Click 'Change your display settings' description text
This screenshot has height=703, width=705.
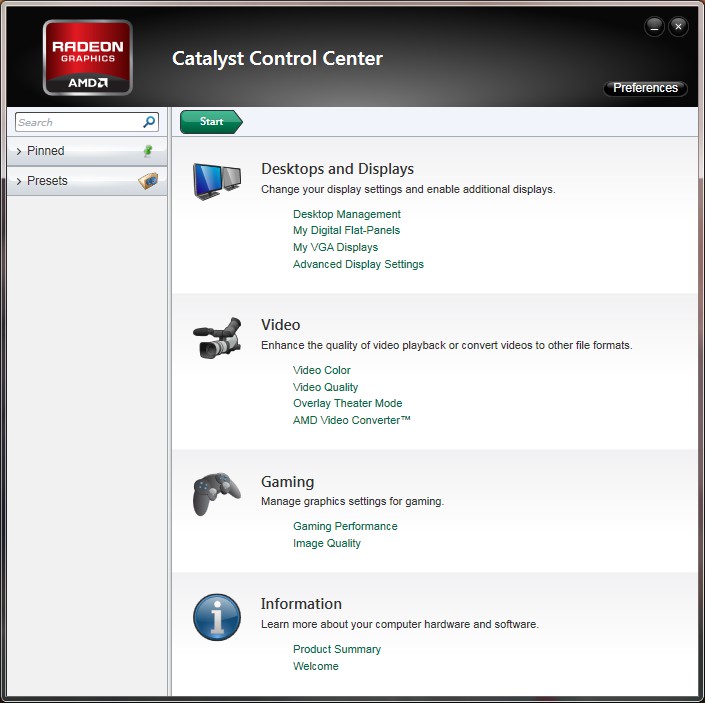[408, 189]
